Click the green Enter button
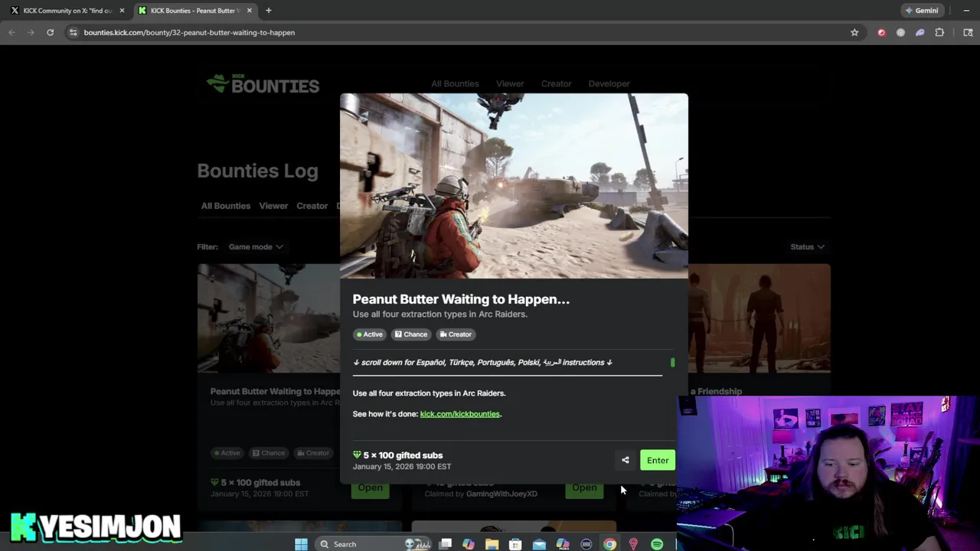Screen dimensions: 980x551 pyautogui.click(x=658, y=460)
